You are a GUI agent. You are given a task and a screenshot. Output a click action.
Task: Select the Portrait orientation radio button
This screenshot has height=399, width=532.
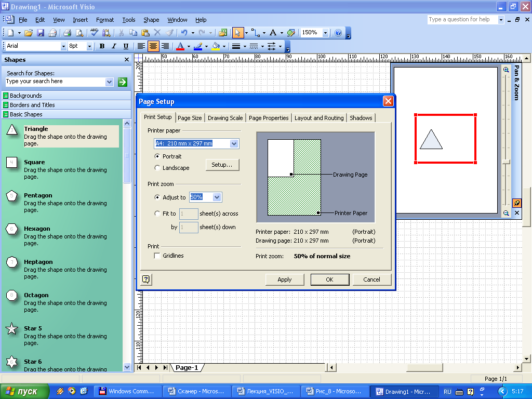pyautogui.click(x=157, y=156)
